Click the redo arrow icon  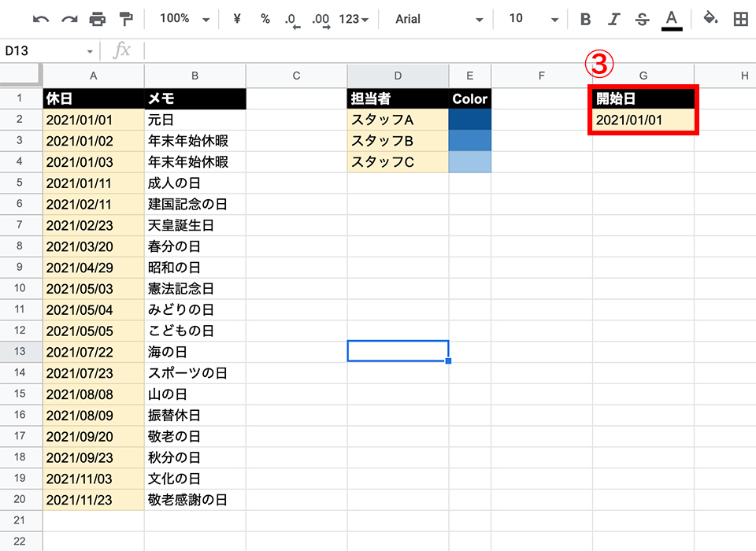click(x=69, y=19)
